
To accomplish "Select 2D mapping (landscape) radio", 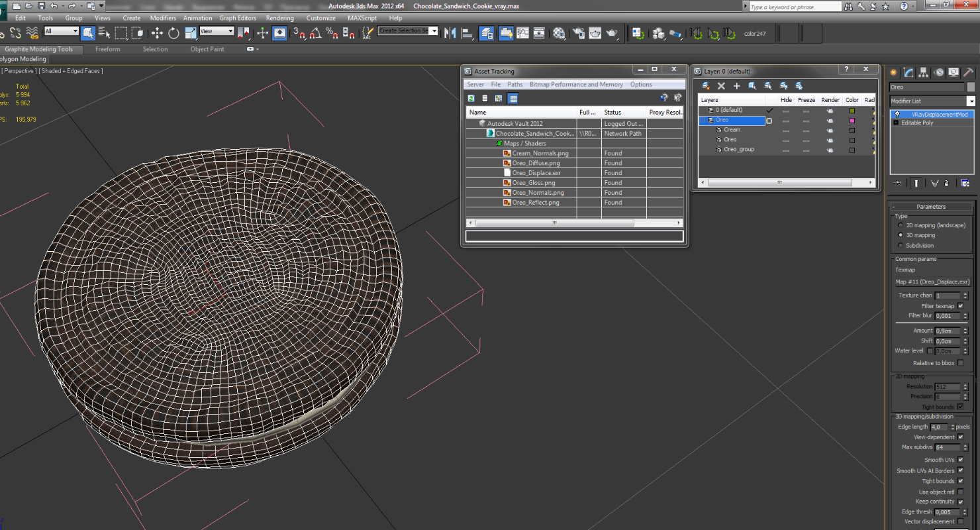I will coord(901,225).
